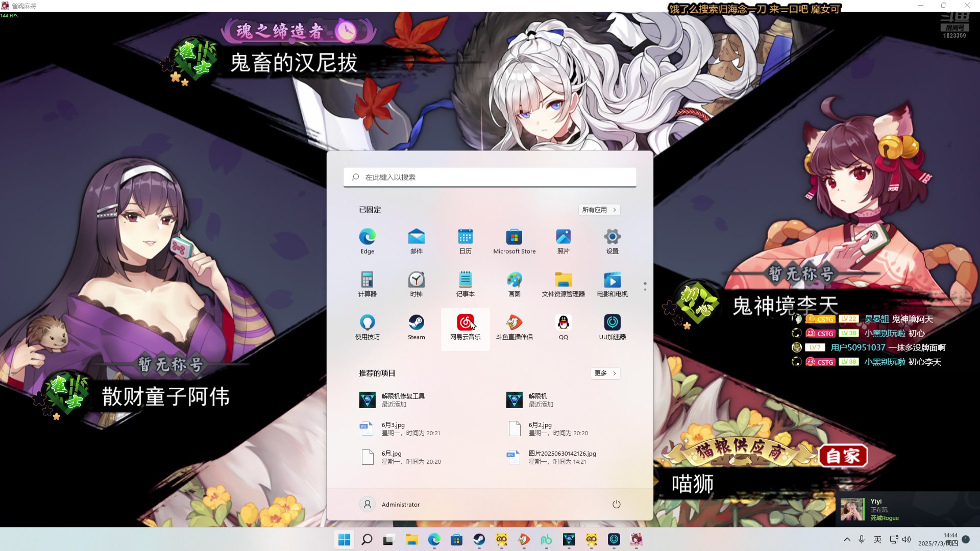Image resolution: width=980 pixels, height=551 pixels.
Task: Click the Microsoft Store taskbar icon
Action: click(x=456, y=539)
